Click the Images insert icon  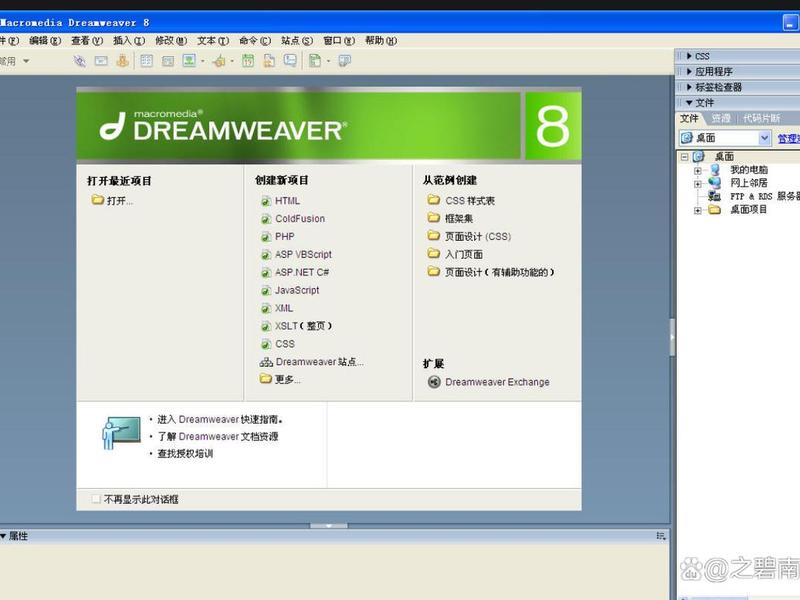pyautogui.click(x=189, y=61)
